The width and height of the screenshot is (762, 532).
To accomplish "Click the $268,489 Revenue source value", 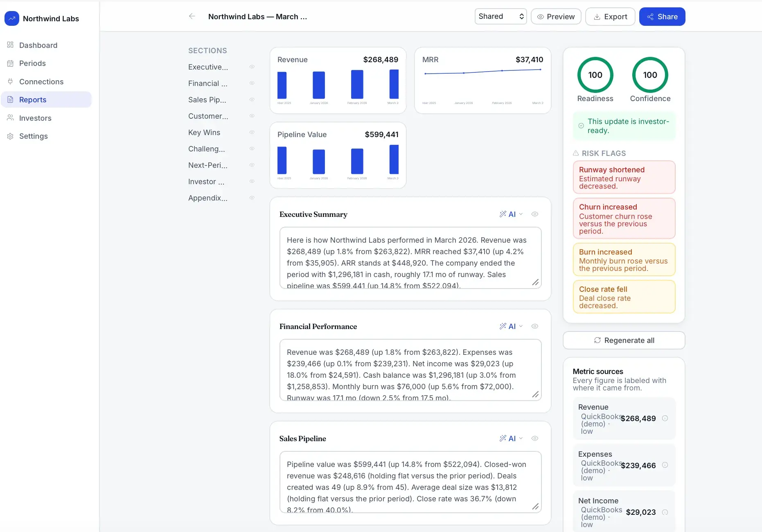I will point(638,418).
